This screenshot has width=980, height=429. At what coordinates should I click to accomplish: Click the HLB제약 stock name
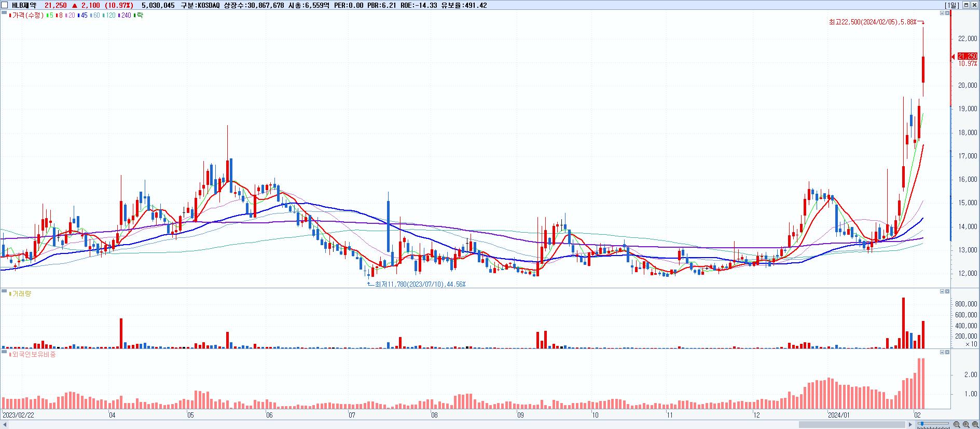pyautogui.click(x=24, y=5)
